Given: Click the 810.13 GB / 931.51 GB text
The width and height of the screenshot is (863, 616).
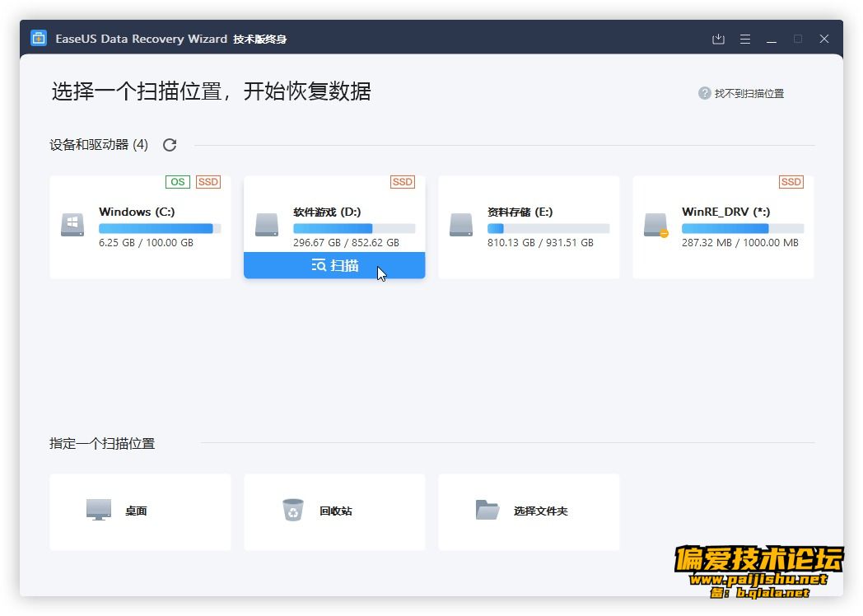Looking at the screenshot, I should (540, 243).
